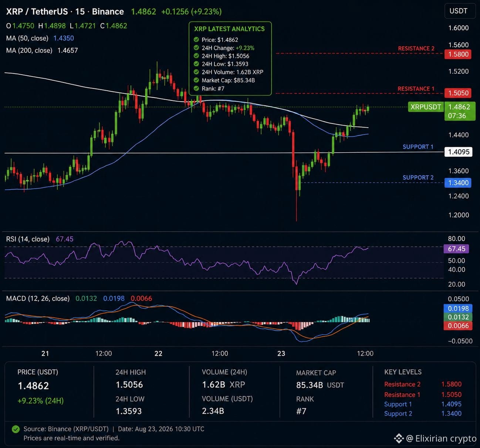Select the RSI (14, close) indicator label
Screen dimensions: 480x448
click(x=28, y=239)
